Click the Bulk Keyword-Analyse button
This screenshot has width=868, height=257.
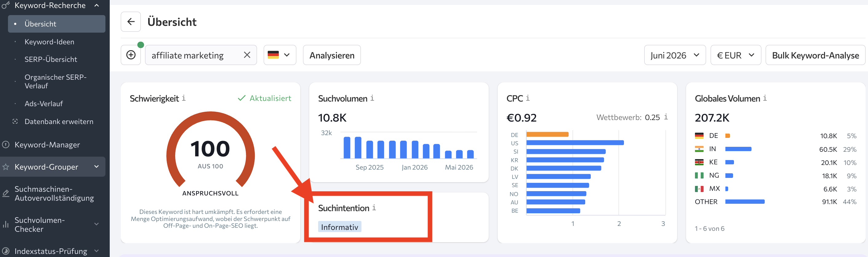pyautogui.click(x=815, y=55)
